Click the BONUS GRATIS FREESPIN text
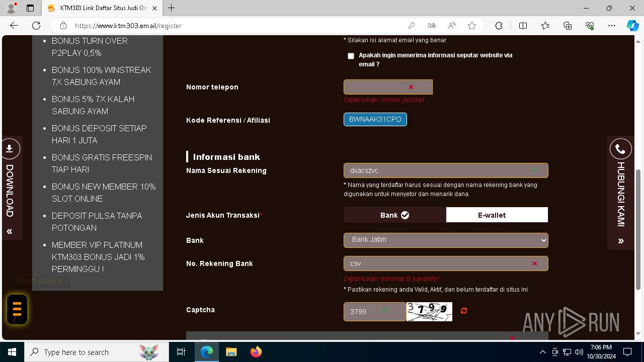This screenshot has height=362, width=644. 102,163
